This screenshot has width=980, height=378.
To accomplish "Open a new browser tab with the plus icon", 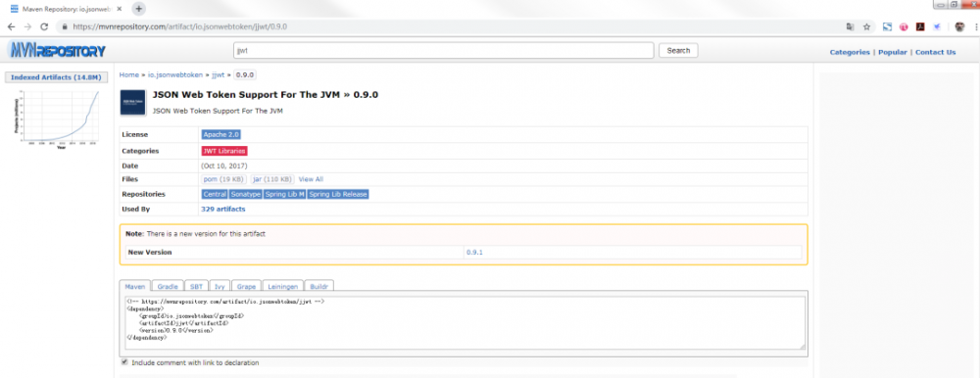I will point(139,9).
